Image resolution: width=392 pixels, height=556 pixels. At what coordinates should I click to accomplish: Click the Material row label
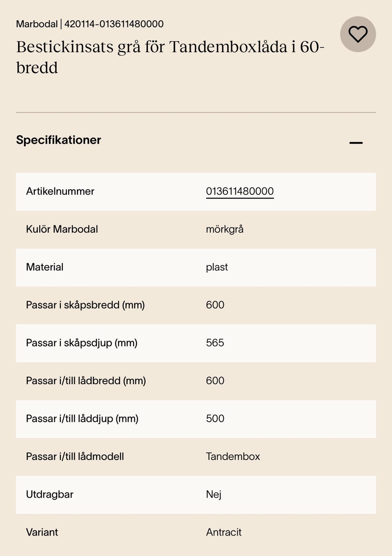(x=45, y=267)
